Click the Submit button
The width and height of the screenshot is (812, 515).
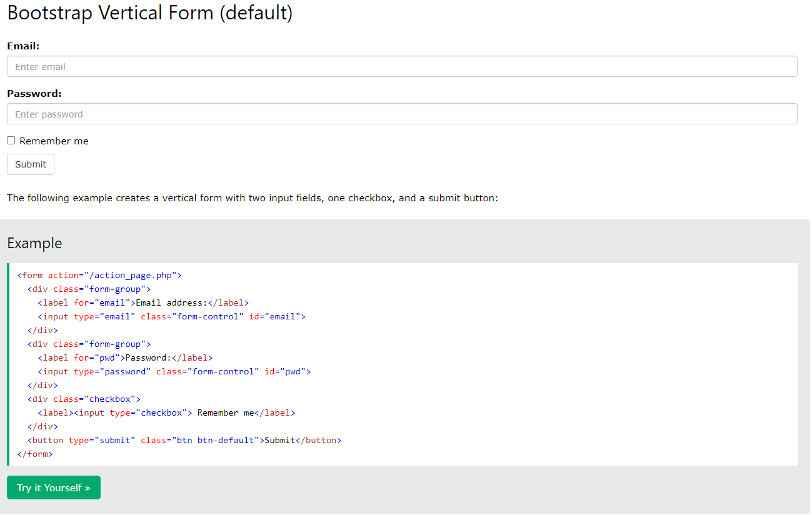31,164
